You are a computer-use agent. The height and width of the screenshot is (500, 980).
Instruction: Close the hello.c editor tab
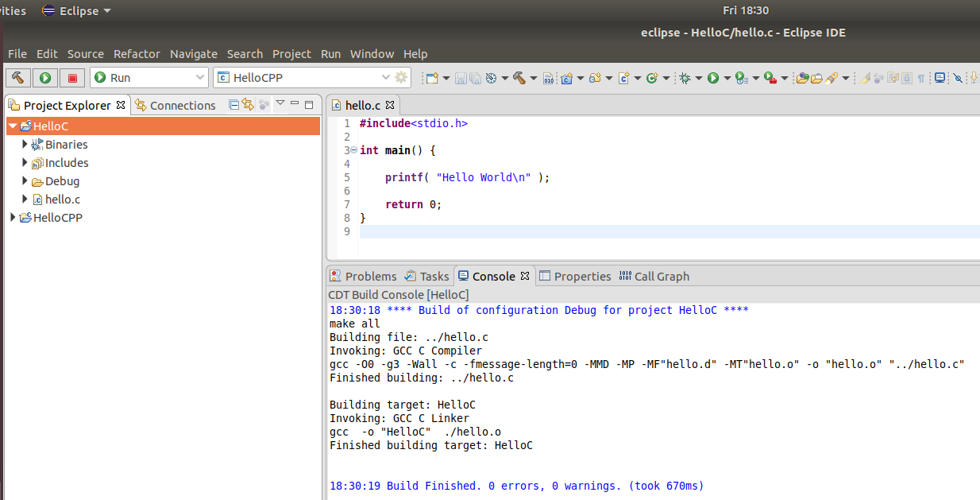(390, 104)
